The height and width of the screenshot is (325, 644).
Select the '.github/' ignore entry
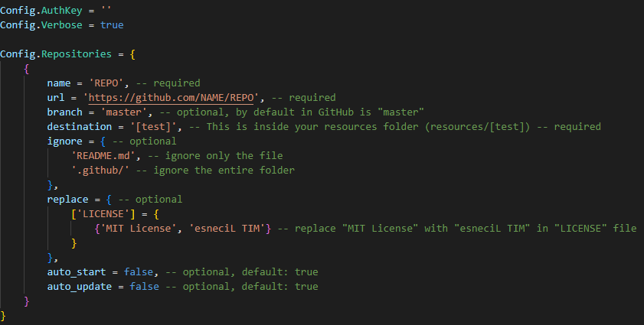tap(100, 171)
